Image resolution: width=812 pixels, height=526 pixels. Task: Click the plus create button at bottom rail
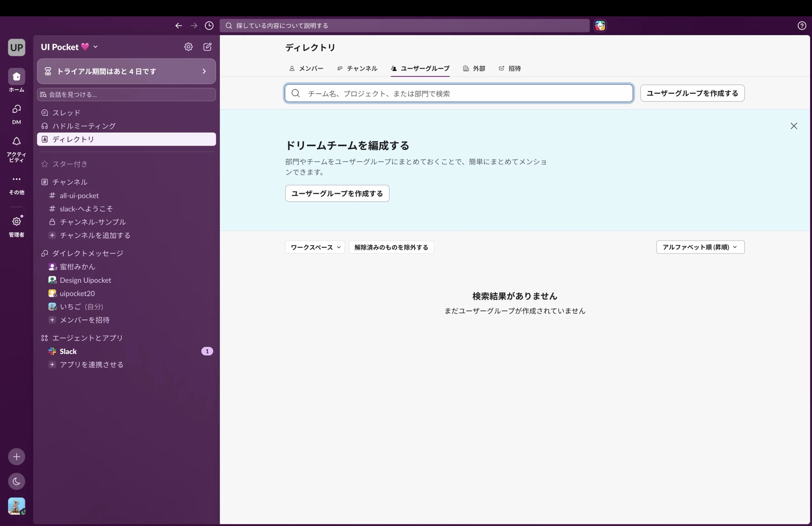tap(16, 457)
